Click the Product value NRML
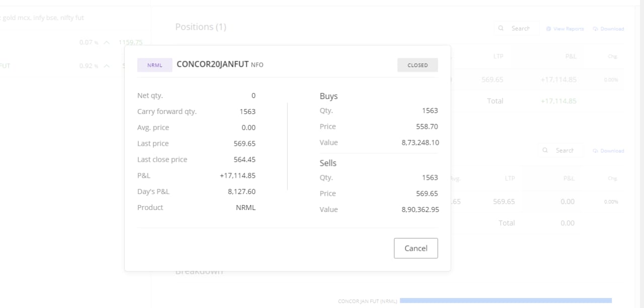This screenshot has height=308, width=644. 246,208
